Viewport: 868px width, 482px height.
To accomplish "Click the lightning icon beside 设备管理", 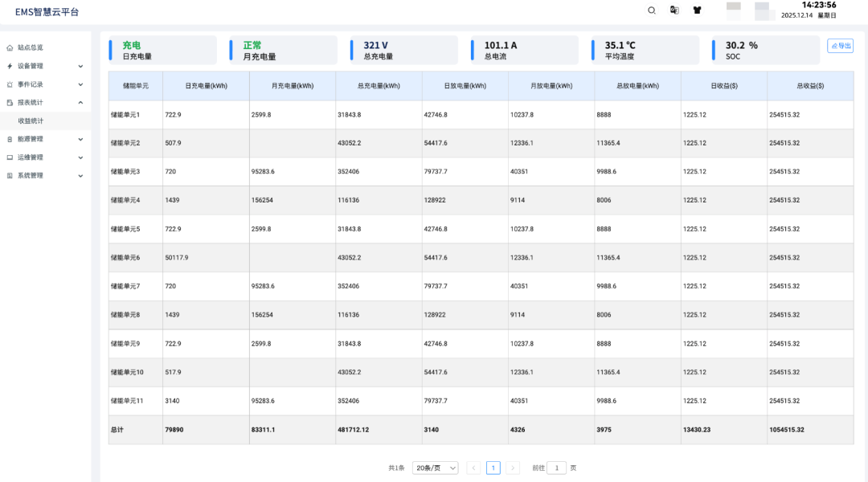I will pyautogui.click(x=10, y=66).
